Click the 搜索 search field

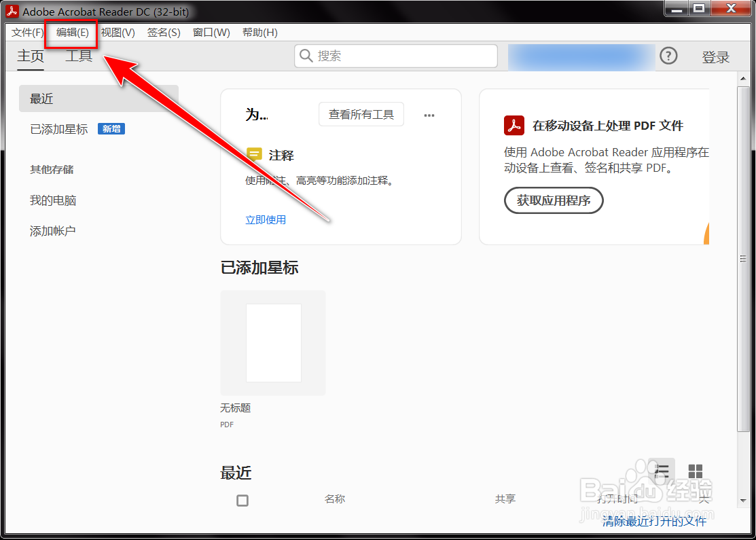point(396,56)
